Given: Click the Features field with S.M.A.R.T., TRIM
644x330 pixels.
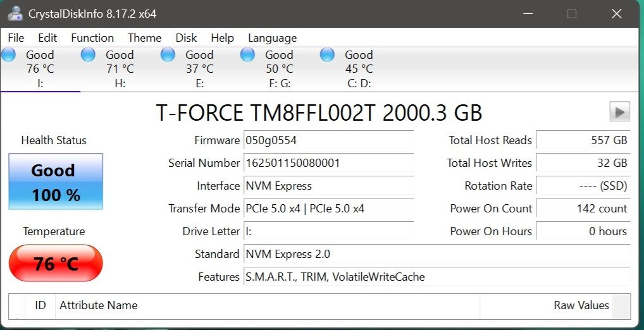Looking at the screenshot, I should point(437,277).
